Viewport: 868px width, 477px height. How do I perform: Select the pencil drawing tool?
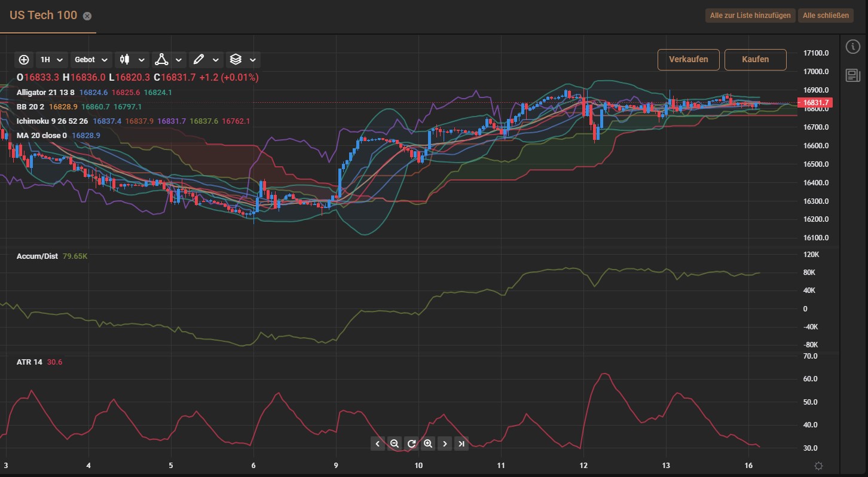pos(199,60)
